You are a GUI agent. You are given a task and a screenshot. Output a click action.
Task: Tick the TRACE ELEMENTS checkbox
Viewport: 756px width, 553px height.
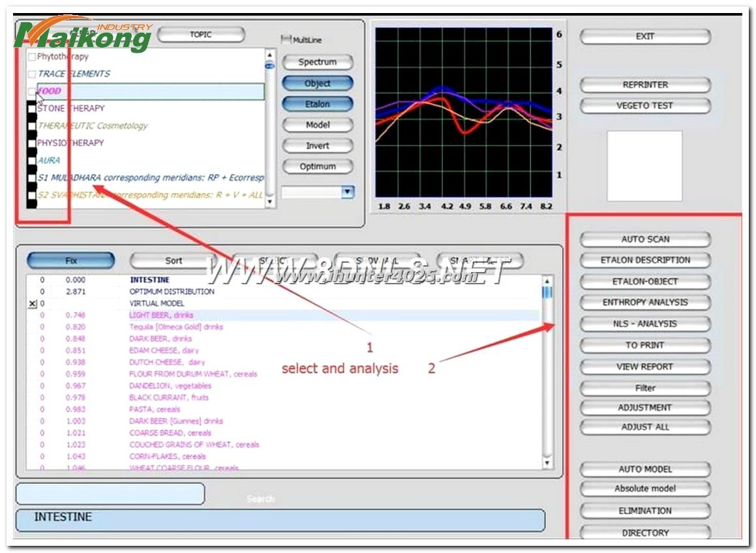pyautogui.click(x=32, y=74)
